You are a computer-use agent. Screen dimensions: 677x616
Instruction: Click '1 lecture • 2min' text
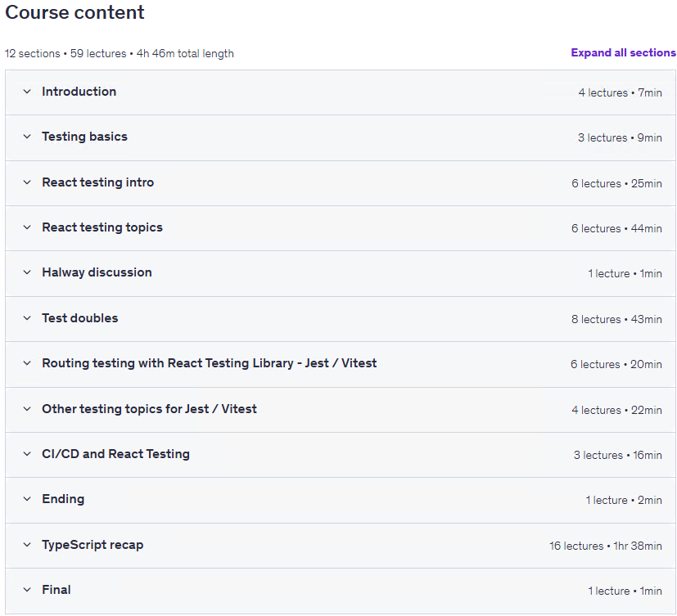tap(624, 500)
